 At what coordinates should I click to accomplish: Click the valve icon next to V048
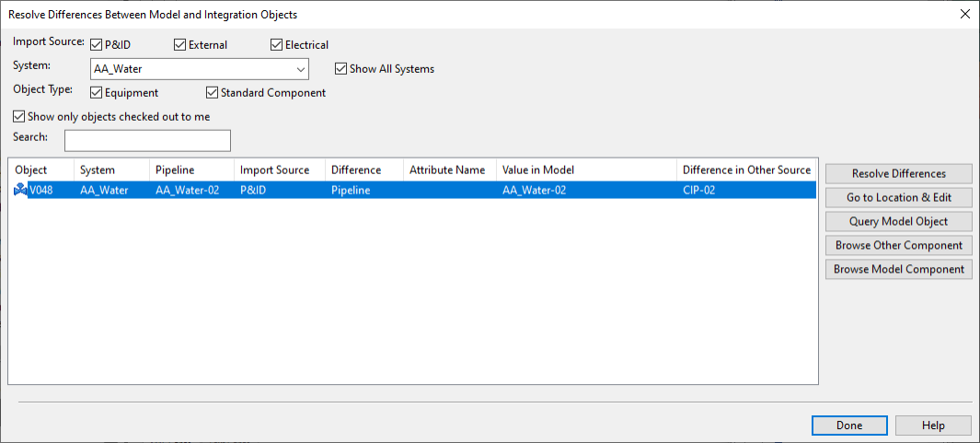[x=19, y=191]
